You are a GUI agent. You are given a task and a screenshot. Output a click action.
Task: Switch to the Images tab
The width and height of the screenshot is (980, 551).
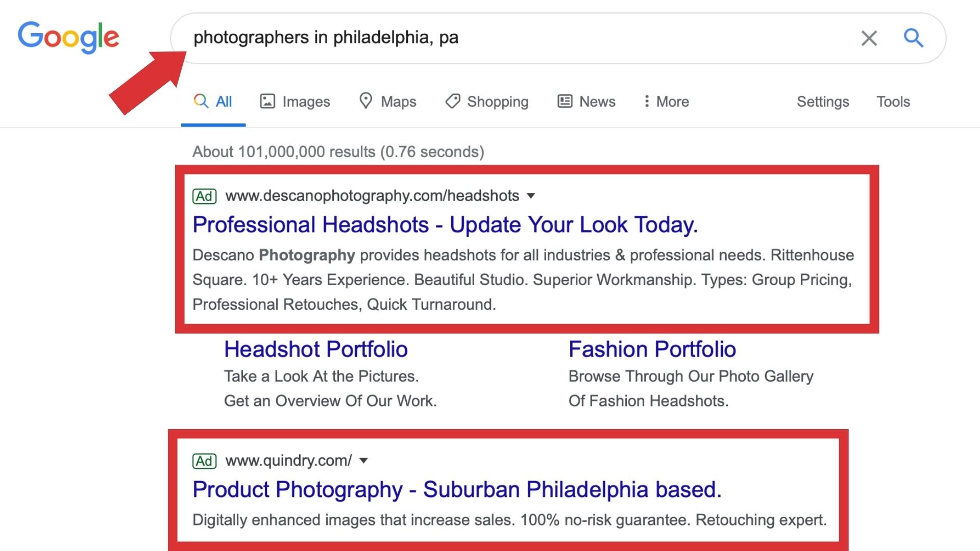pos(295,102)
